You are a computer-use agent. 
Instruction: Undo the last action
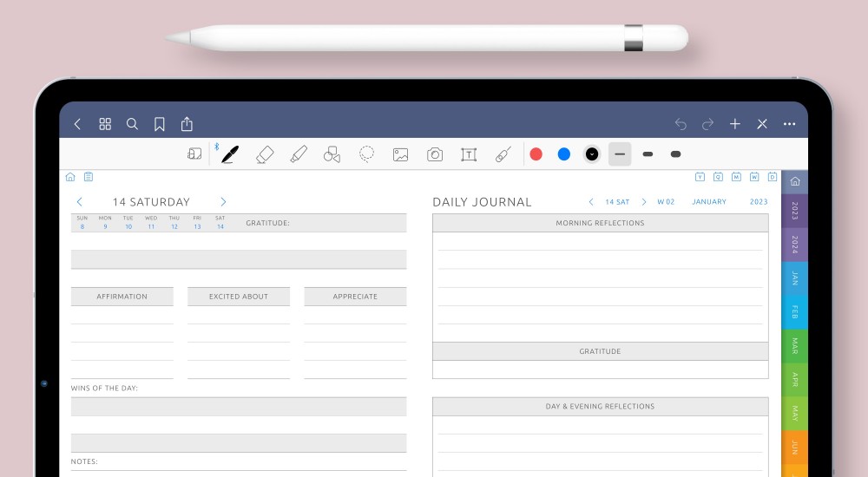point(681,124)
